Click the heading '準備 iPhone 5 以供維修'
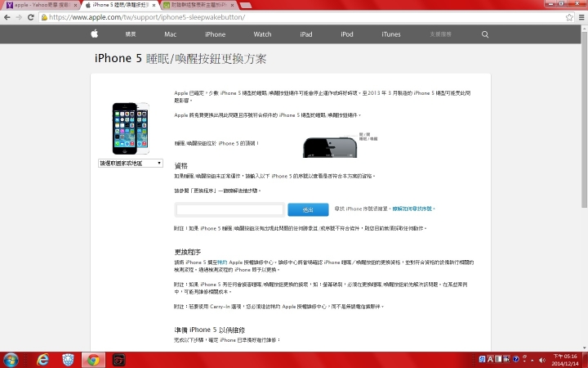 tap(210, 330)
